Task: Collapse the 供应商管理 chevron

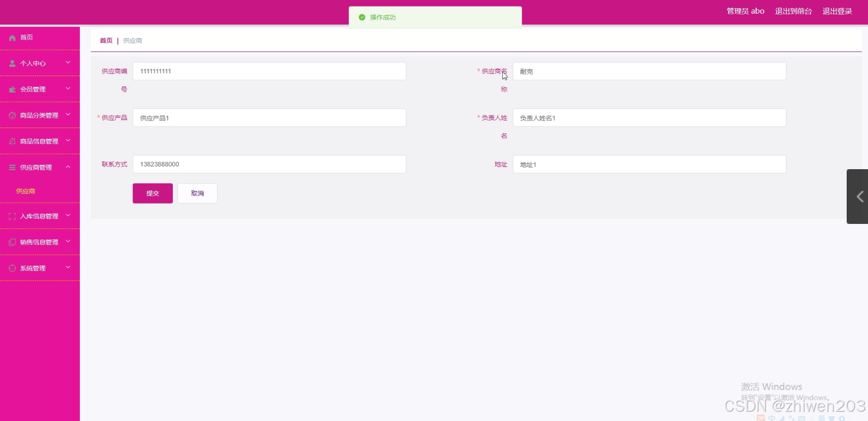Action: 68,167
